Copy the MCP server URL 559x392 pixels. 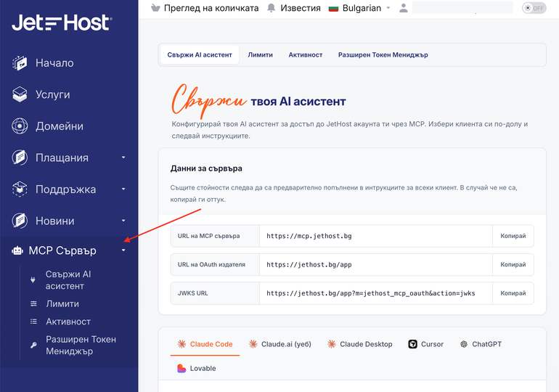[x=513, y=236]
